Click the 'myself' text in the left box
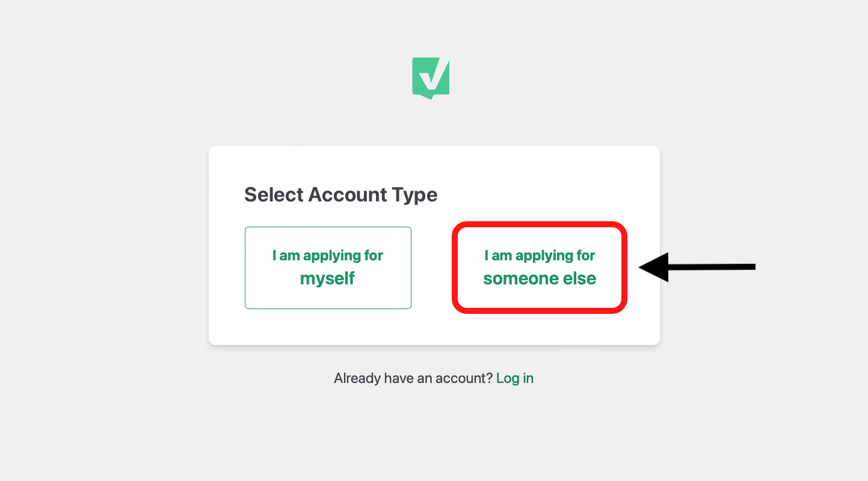The image size is (868, 481). point(328,278)
